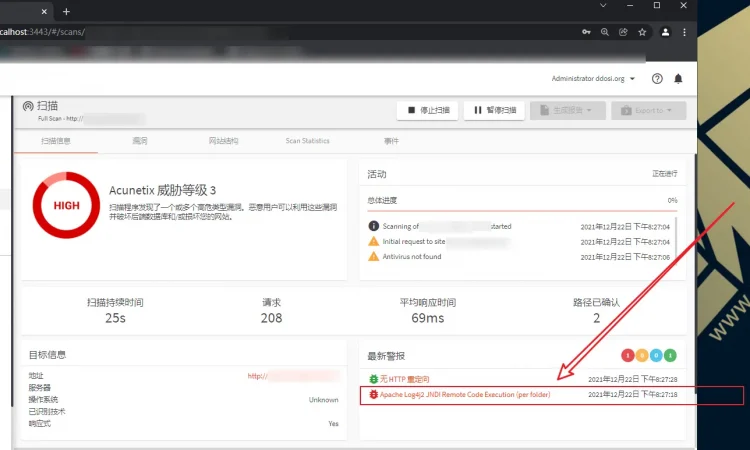Click warning icon beside Initial request to site
This screenshot has height=450, width=750.
coord(374,241)
